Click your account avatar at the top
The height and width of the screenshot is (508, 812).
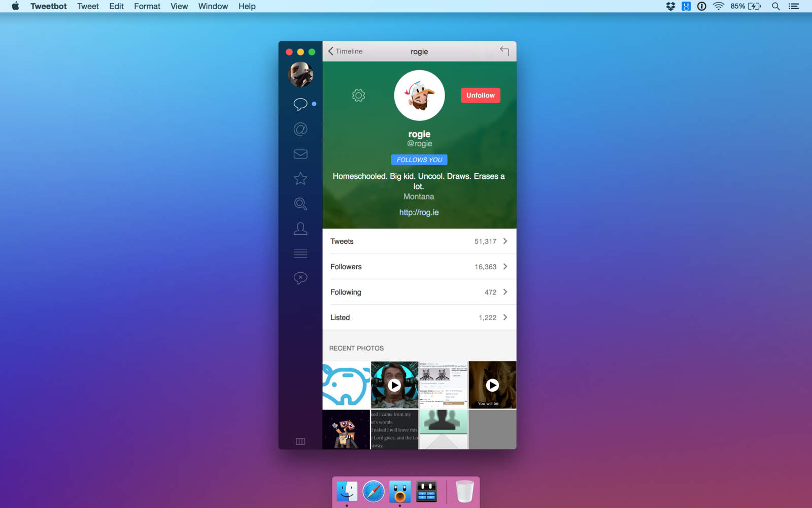(x=300, y=74)
